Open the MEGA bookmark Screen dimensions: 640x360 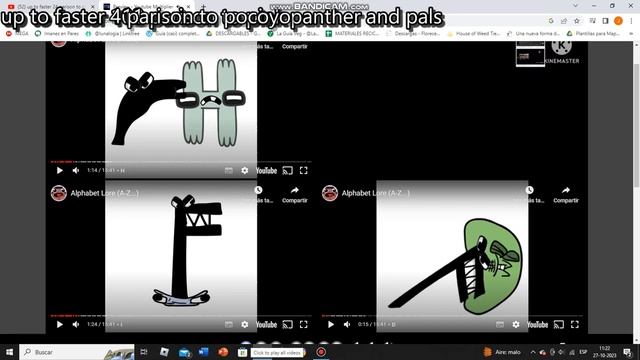pos(17,33)
